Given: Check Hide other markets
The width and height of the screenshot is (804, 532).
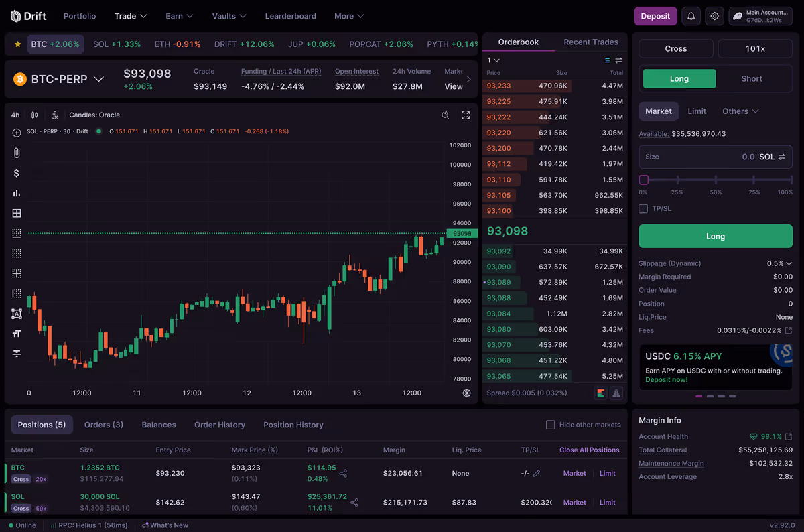Looking at the screenshot, I should [551, 425].
